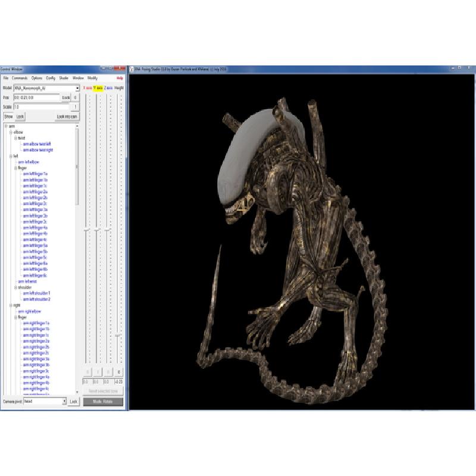Click the 0 reset button beside Pos
This screenshot has width=476, height=476.
(76, 98)
